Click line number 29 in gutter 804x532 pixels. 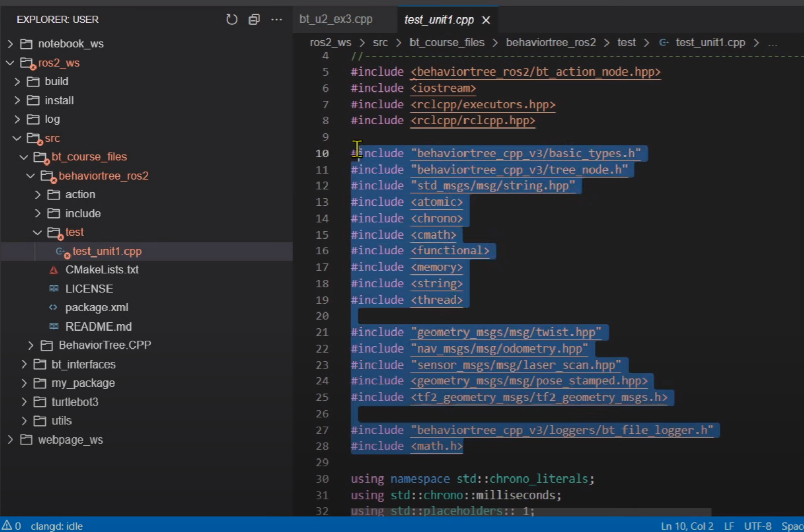(322, 462)
